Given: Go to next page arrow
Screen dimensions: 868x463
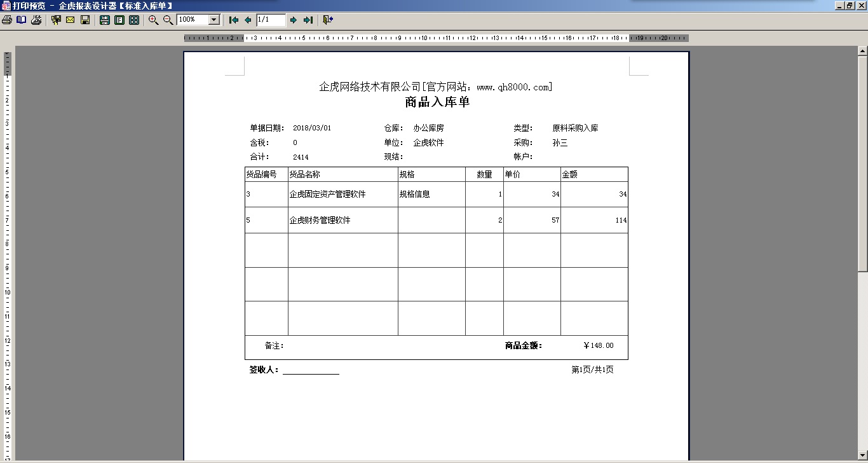Looking at the screenshot, I should (294, 20).
